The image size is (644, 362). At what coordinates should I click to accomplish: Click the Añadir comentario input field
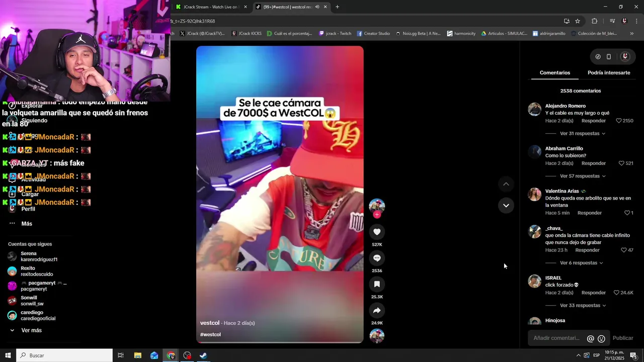[556, 338]
